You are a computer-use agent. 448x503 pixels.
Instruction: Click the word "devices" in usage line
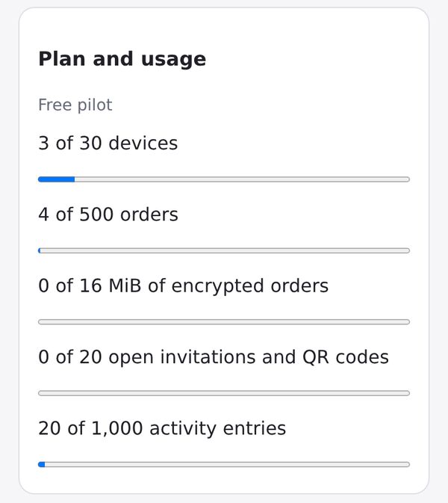143,143
